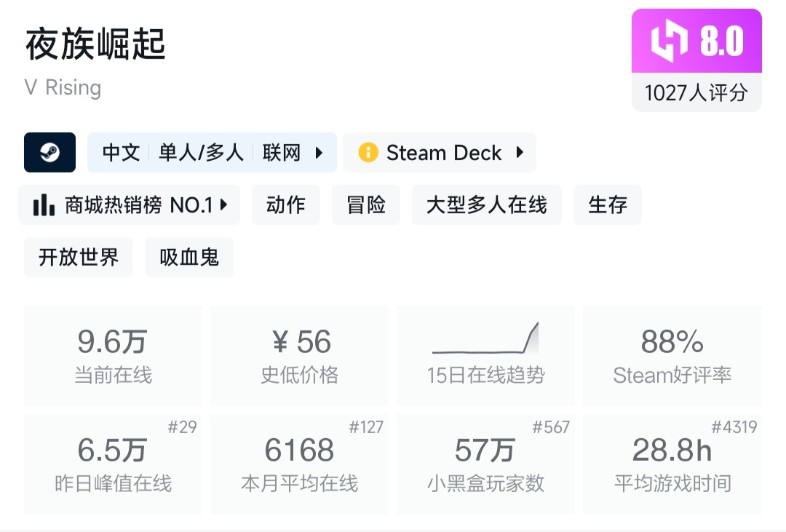The height and width of the screenshot is (532, 786).
Task: Expand the 商城热销榜 NO.1 arrow
Action: (x=224, y=205)
